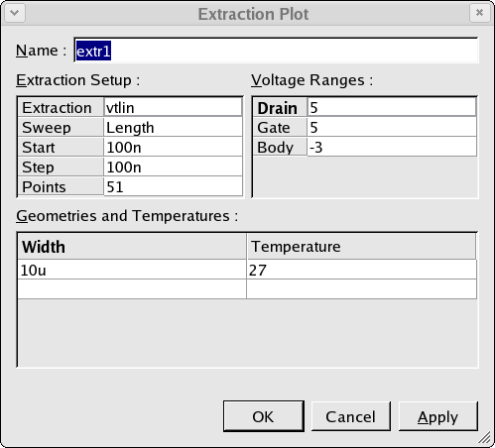Edit the Points value 51

coord(174,187)
